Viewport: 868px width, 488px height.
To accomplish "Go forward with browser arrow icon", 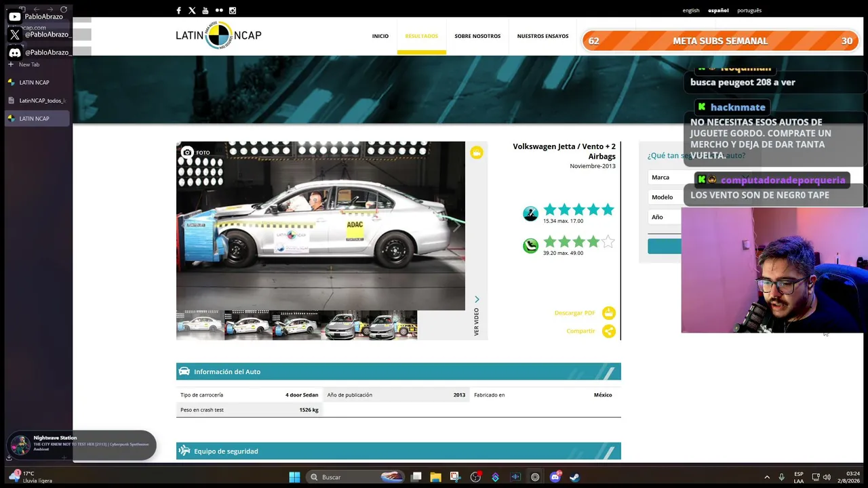I will coord(50,9).
